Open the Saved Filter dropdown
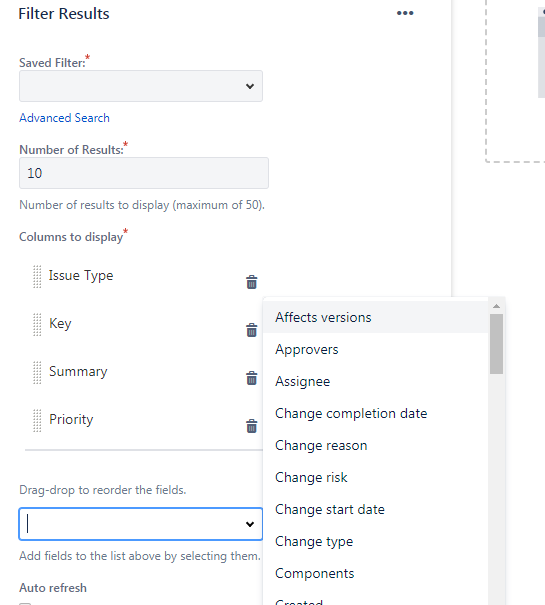This screenshot has width=545, height=605. 141,86
